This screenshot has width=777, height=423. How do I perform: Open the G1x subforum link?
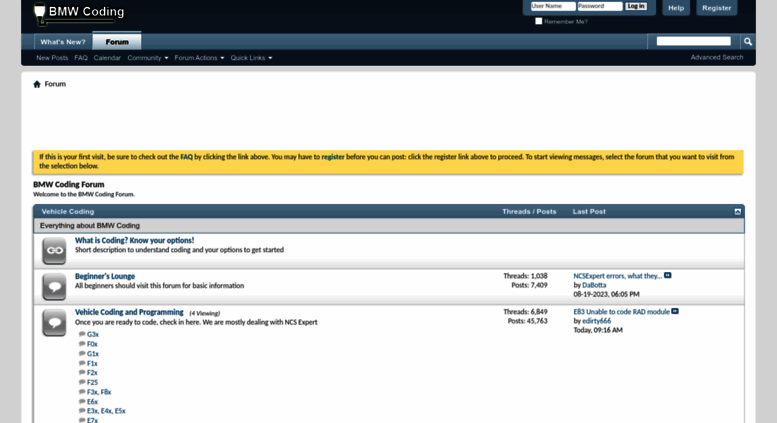93,354
